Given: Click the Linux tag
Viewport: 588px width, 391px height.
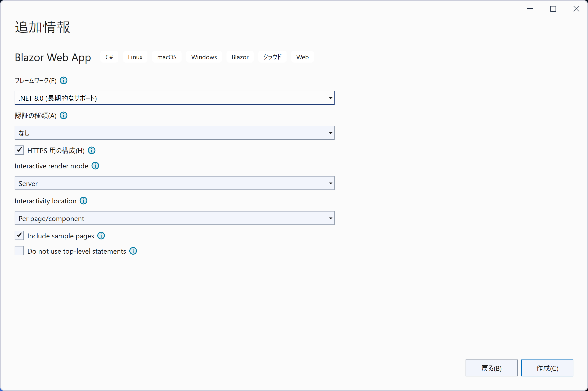Looking at the screenshot, I should click(135, 57).
